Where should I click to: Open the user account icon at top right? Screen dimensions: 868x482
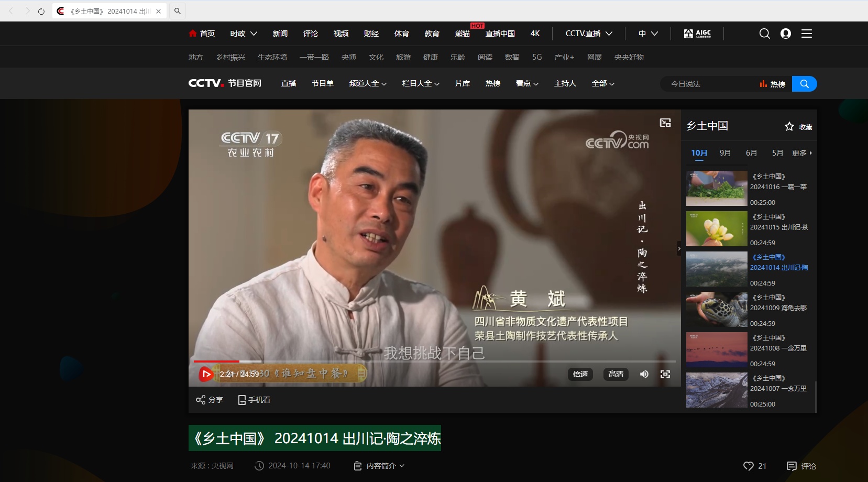click(784, 33)
